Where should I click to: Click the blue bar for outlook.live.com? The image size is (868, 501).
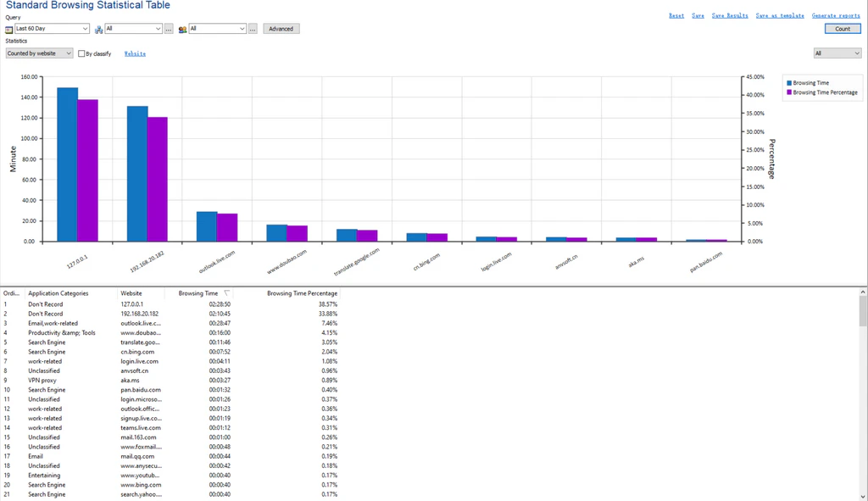(207, 226)
